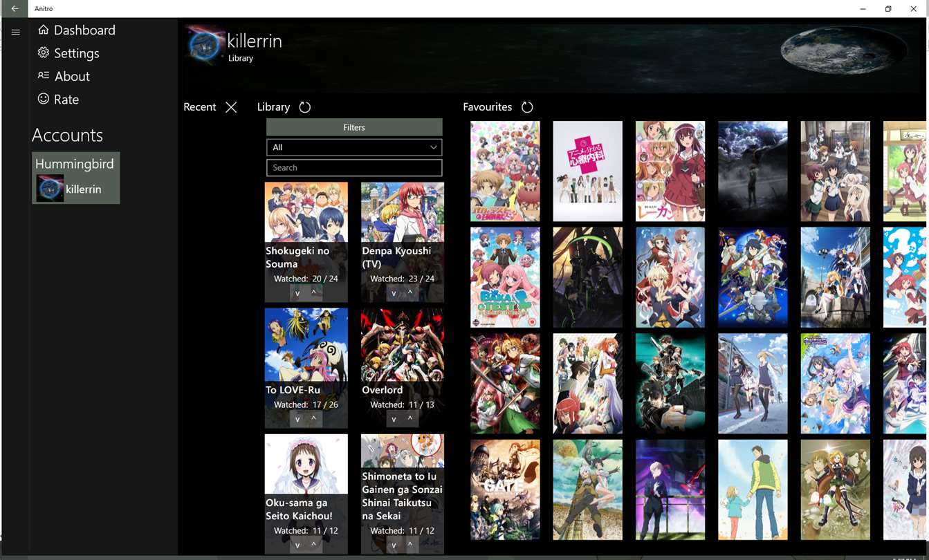Viewport: 929px width, 560px height.
Task: Increase watched episodes for Denpa Kyoushi (TV)
Action: (410, 293)
